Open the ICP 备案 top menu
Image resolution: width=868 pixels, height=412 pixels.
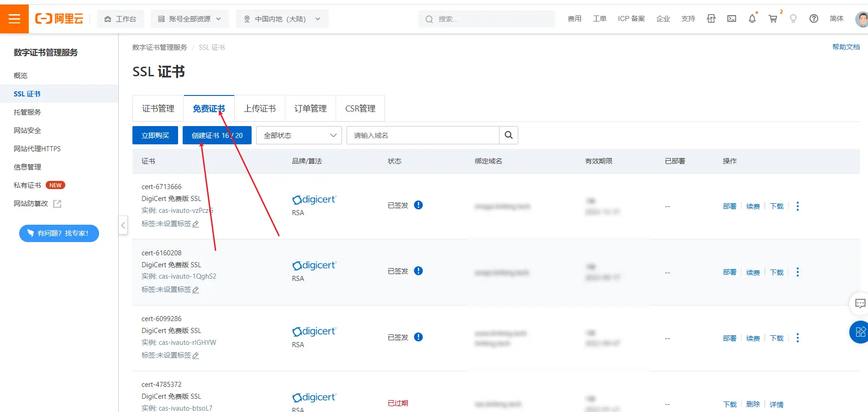pyautogui.click(x=631, y=19)
